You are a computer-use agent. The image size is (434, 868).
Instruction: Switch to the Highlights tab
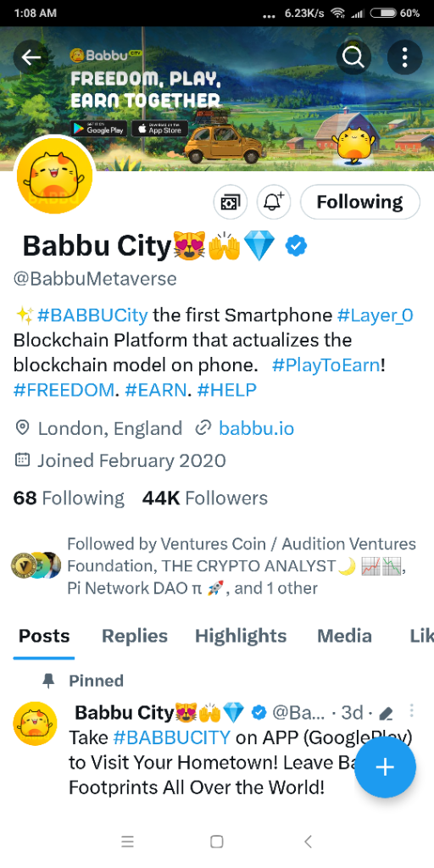[241, 636]
